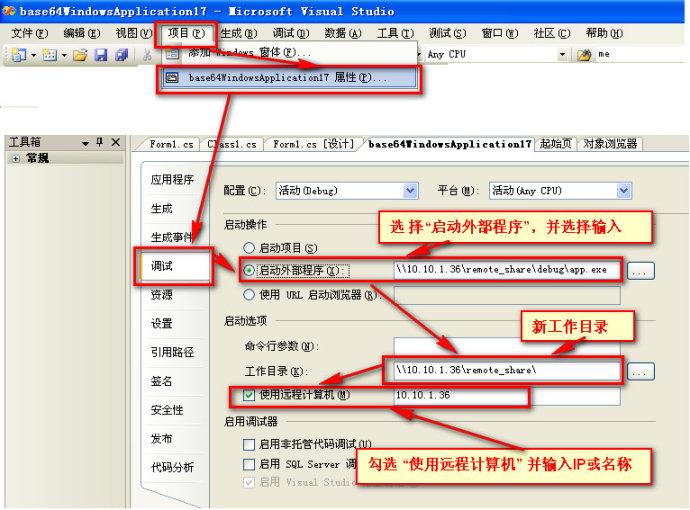Select the 代码分析 properties page
This screenshot has width=690, height=510.
click(x=172, y=467)
